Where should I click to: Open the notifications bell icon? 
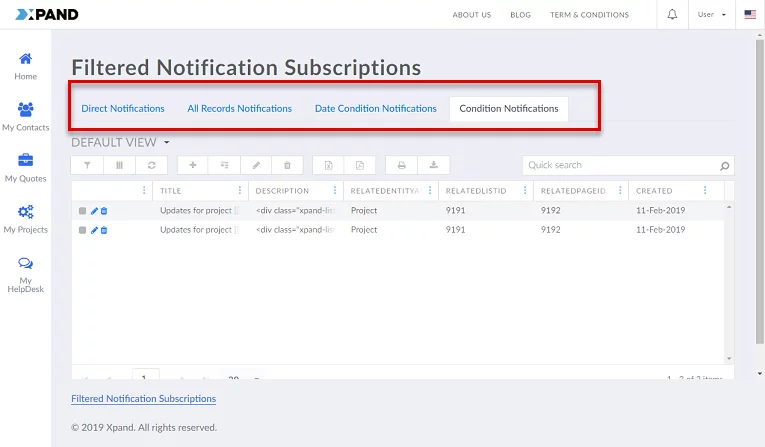pos(672,15)
